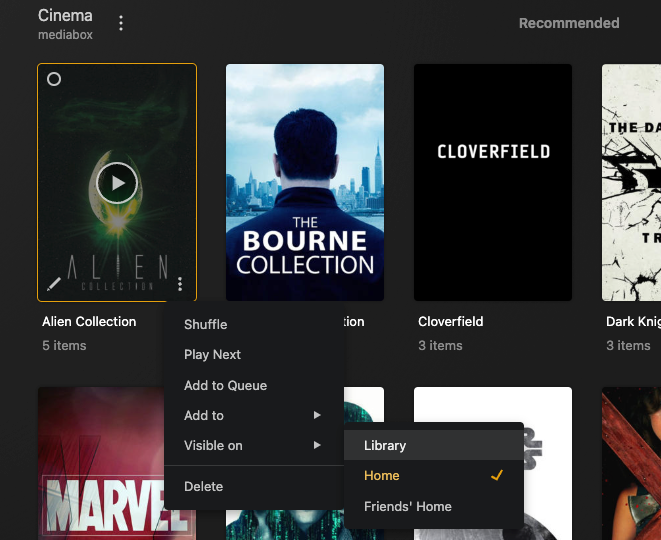Viewport: 661px width, 540px height.
Task: Click the Cinema library heading
Action: 65,16
